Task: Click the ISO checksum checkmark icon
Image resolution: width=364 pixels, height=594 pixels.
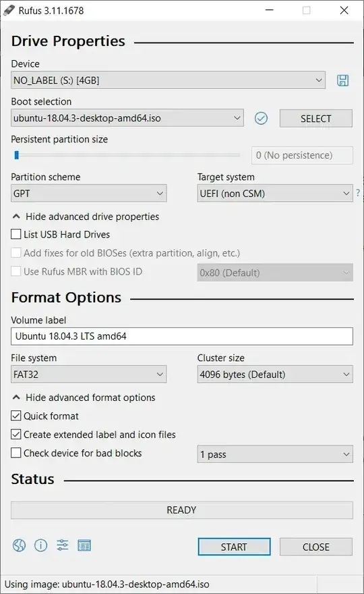Action: tap(261, 118)
